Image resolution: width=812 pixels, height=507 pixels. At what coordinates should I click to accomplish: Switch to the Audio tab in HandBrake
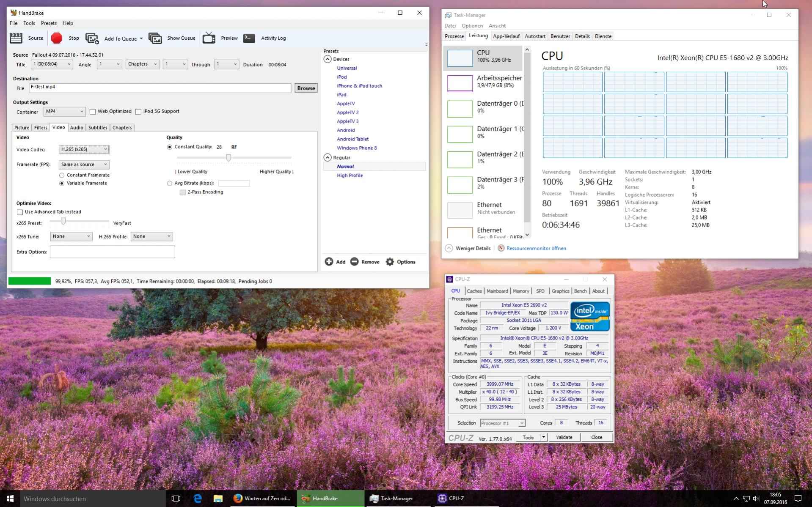(x=77, y=128)
